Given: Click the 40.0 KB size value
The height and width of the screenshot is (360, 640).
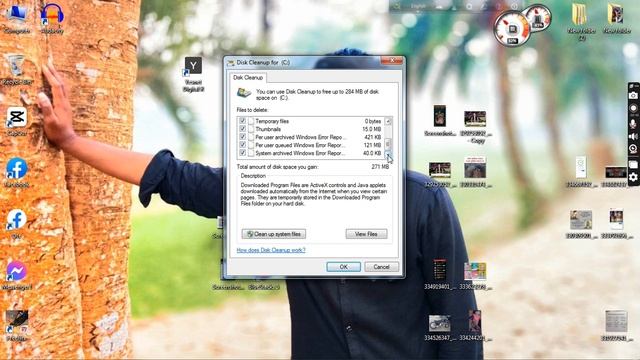Looking at the screenshot, I should pos(372,153).
